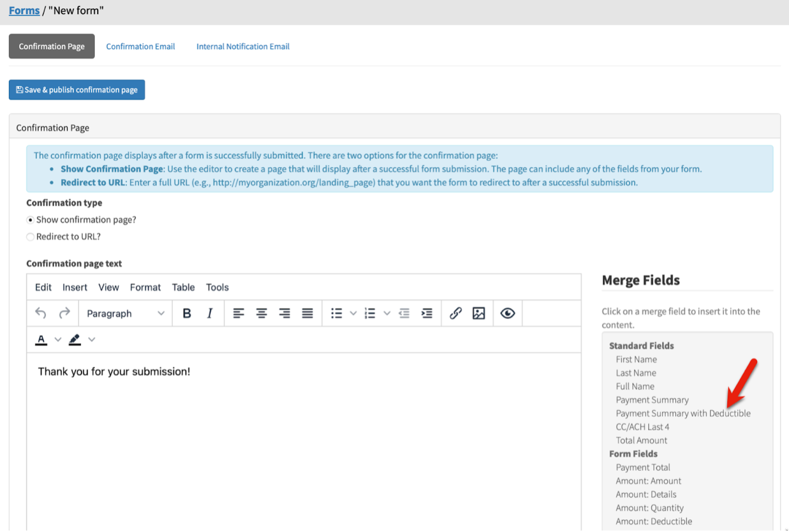Apply italic formatting in editor toolbar

(x=210, y=313)
